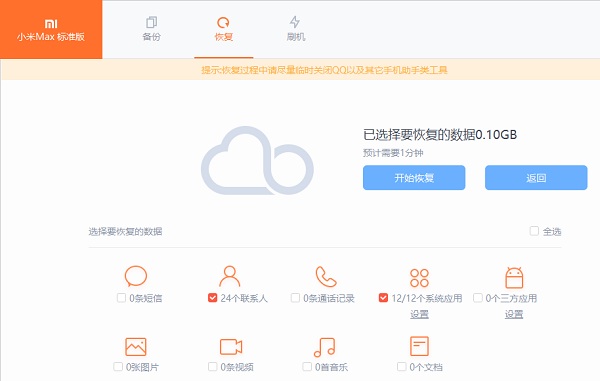Screen dimensions: 600x381
Task: Click the call log phone icon
Action: [326, 276]
